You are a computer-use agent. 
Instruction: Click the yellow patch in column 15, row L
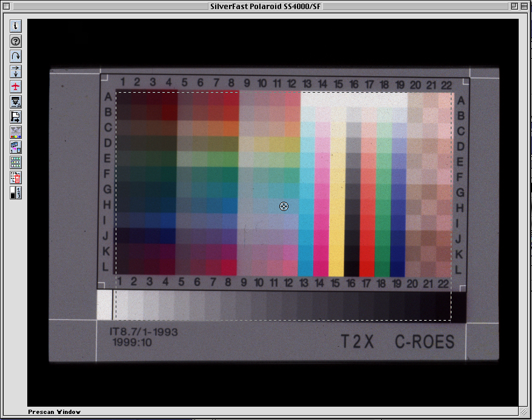pos(336,268)
